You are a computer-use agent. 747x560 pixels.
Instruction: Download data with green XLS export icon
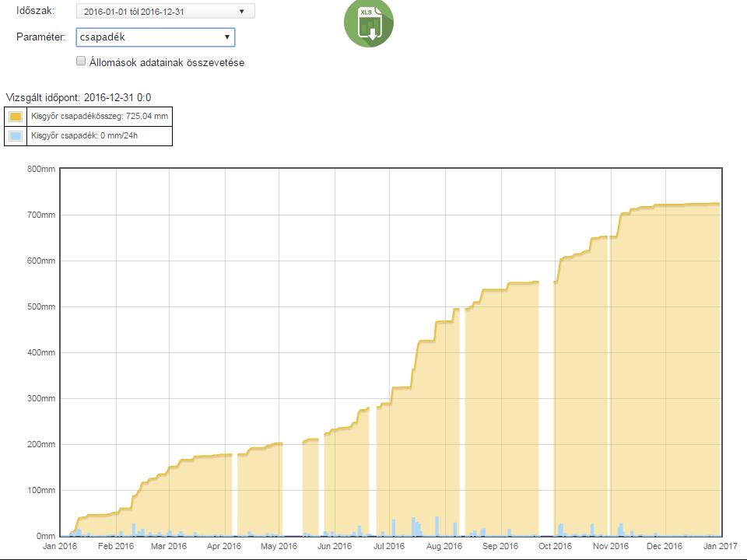(369, 23)
